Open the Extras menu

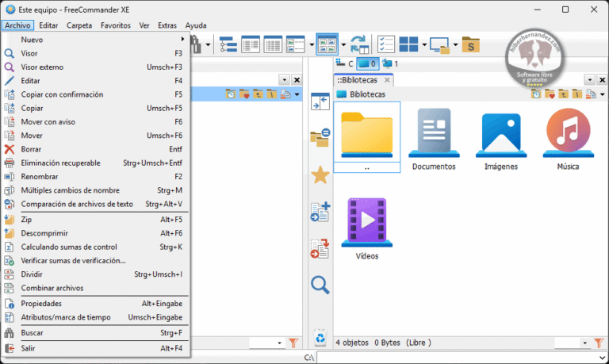tap(167, 25)
